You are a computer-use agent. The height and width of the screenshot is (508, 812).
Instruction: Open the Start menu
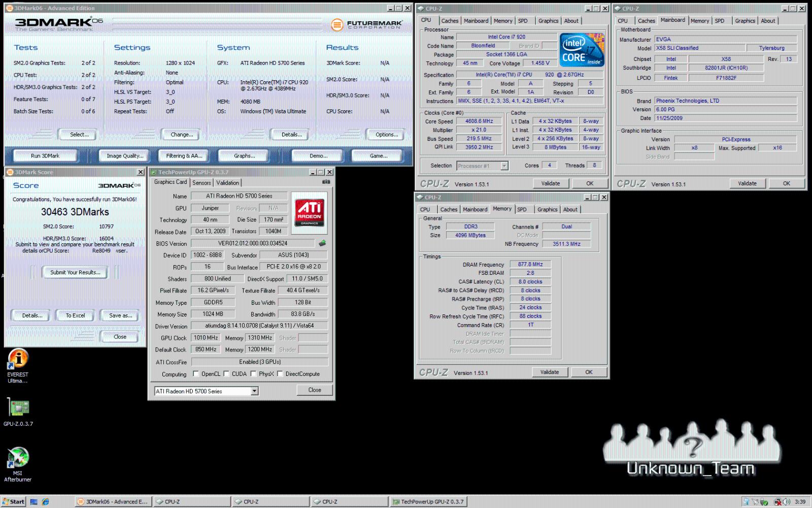click(x=13, y=501)
